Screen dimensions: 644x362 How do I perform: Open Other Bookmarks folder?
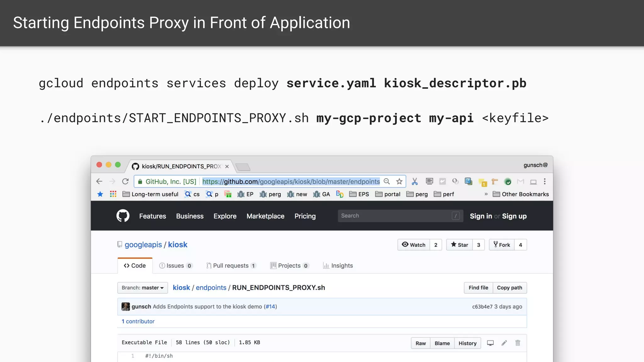click(x=521, y=194)
